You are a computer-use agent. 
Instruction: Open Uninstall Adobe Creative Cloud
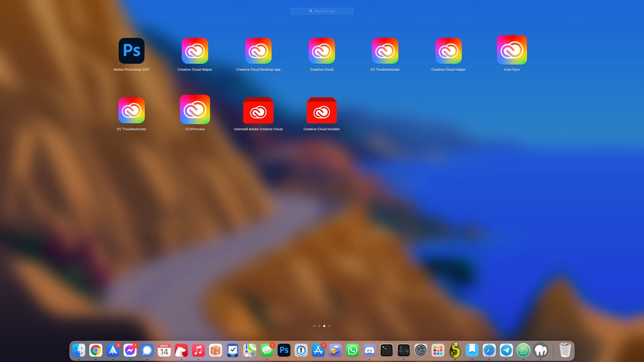(258, 111)
